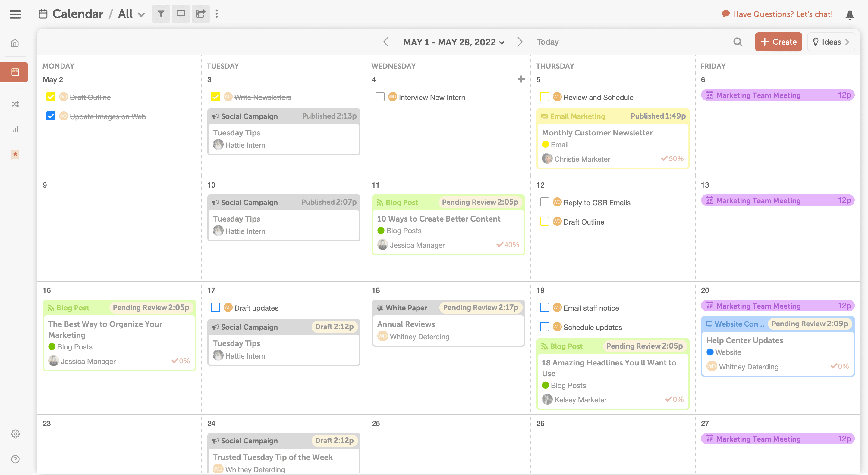Select the shuffle icon in the sidebar

15,104
